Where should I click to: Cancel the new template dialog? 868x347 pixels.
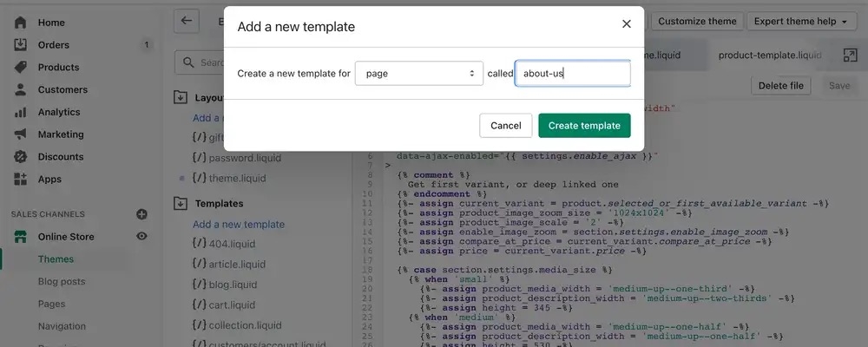pyautogui.click(x=505, y=126)
